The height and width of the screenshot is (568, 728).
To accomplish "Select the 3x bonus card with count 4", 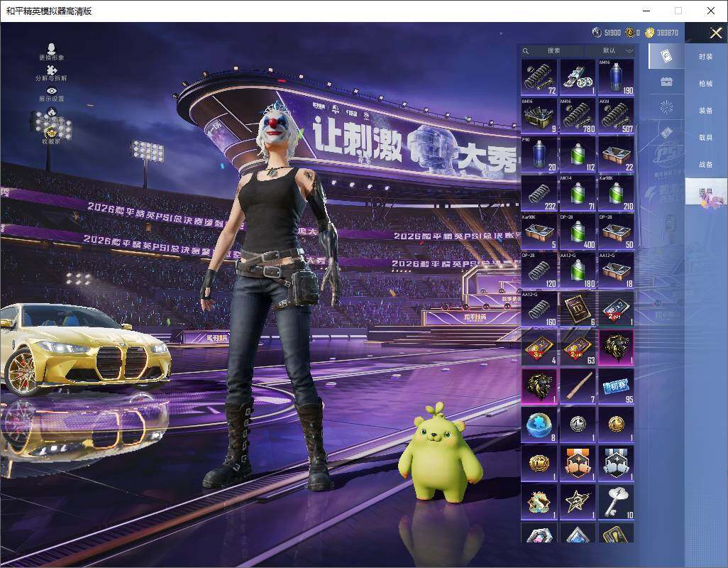I will (x=539, y=347).
